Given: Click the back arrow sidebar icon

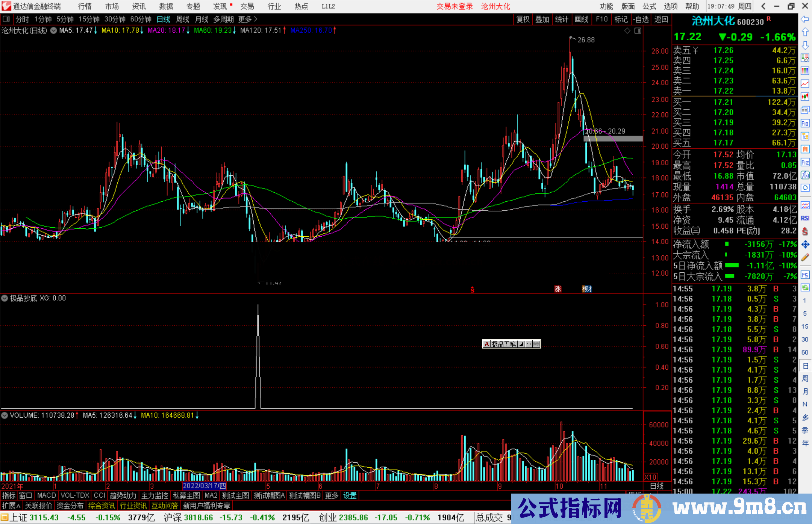Looking at the screenshot, I should tap(805, 19).
